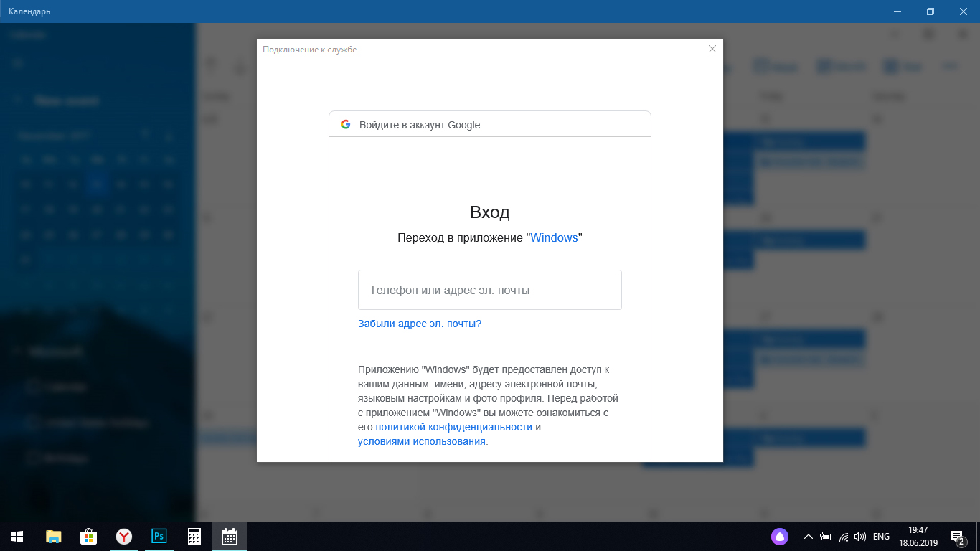Minimize the Calendar window
Image resolution: width=980 pixels, height=551 pixels.
point(897,11)
